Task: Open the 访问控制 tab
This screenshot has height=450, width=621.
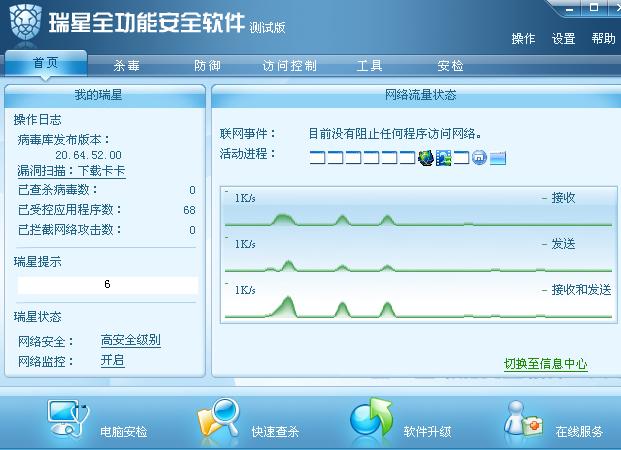Action: pyautogui.click(x=290, y=65)
